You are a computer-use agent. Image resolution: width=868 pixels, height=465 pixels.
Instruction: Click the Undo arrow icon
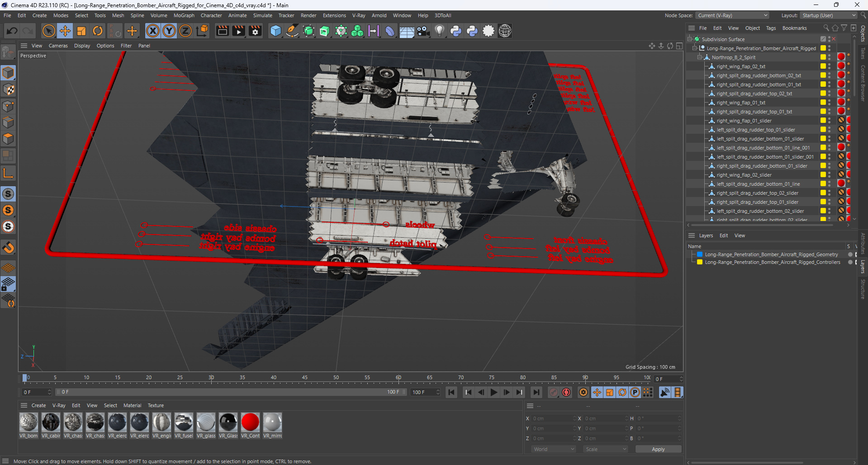[12, 31]
